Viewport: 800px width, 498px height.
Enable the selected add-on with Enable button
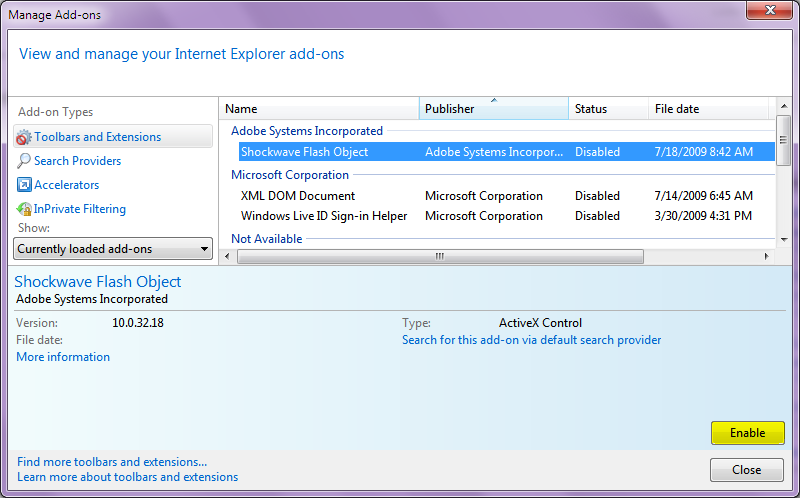(747, 433)
